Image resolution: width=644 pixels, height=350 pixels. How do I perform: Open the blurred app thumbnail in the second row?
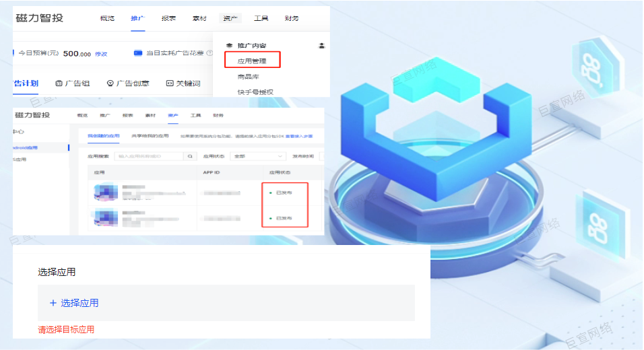click(106, 217)
